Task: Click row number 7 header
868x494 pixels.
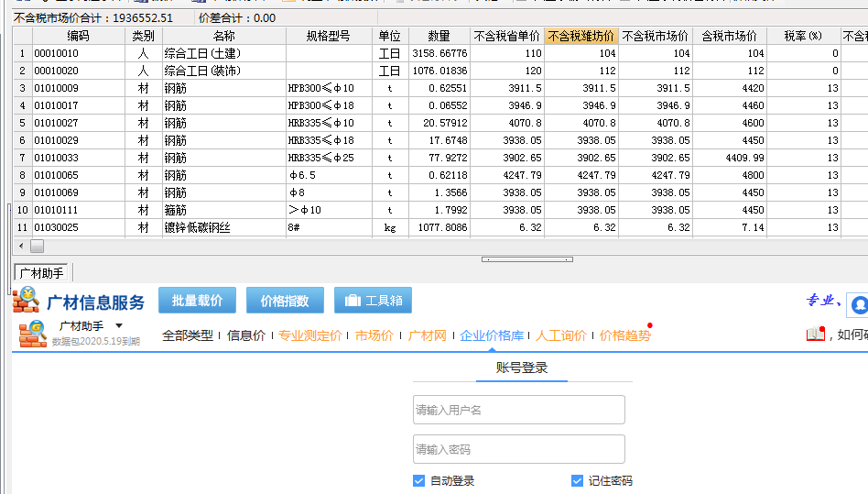Action: pos(23,158)
